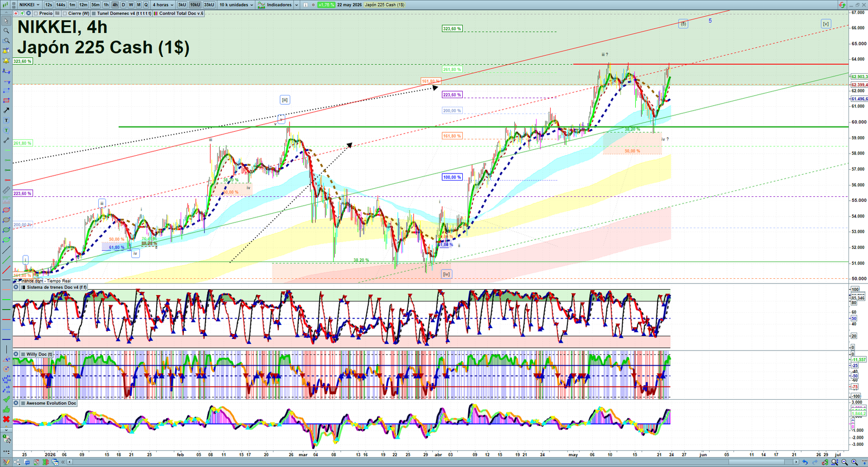Viewport: 868px width, 467px height.
Task: Select the arrow cursor tool in left toolbar
Action: click(6, 21)
